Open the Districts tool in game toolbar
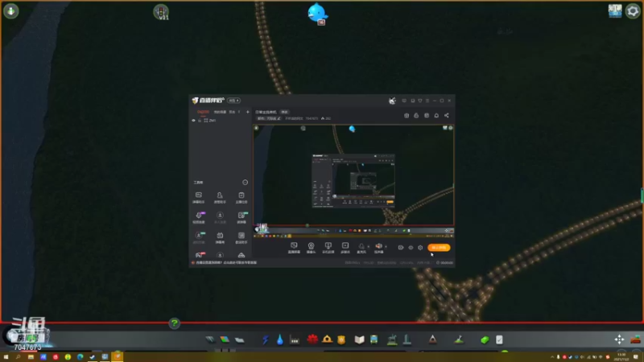The height and width of the screenshot is (362, 644). 239,339
